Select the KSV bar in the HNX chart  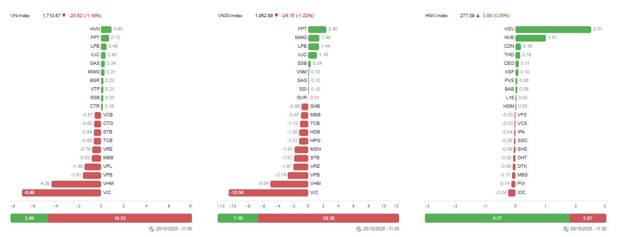click(553, 30)
